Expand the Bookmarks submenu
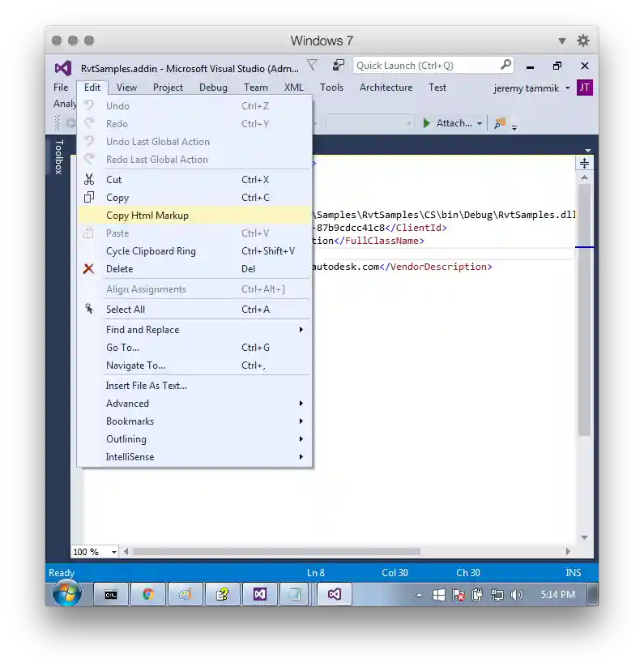 (194, 421)
